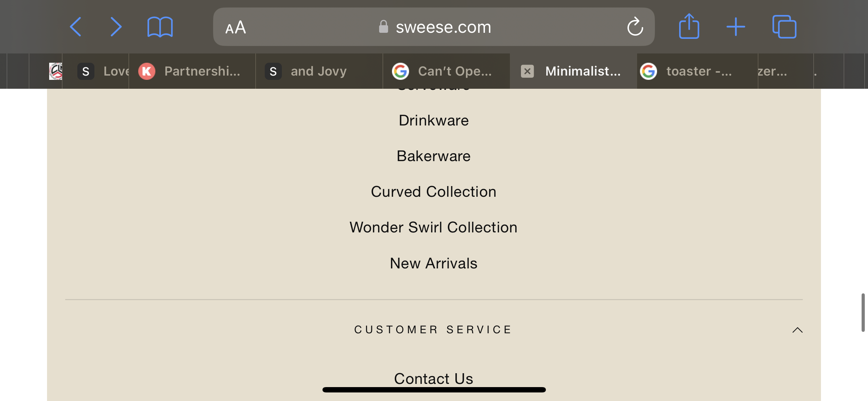Switch to the Can't Ope... tab
Screen dimensions: 868x401
pos(446,71)
